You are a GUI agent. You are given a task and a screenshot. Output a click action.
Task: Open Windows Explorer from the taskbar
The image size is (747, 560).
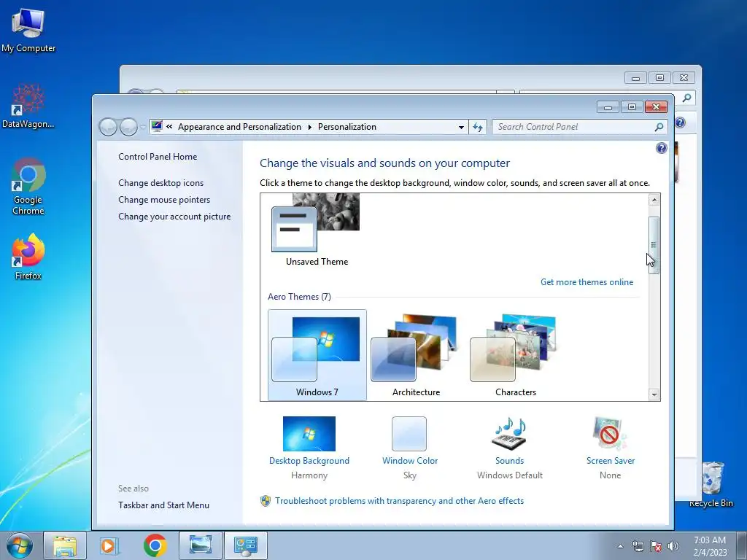pos(65,545)
